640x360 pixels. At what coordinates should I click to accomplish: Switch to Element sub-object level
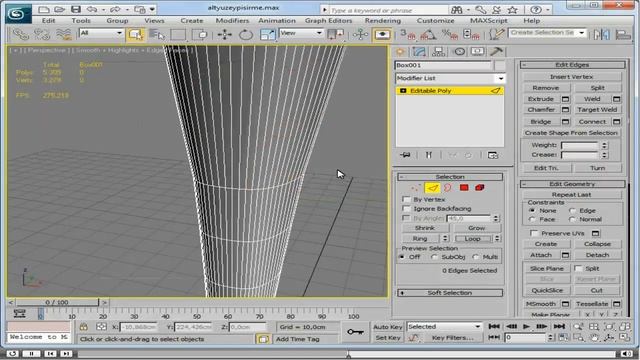point(480,188)
